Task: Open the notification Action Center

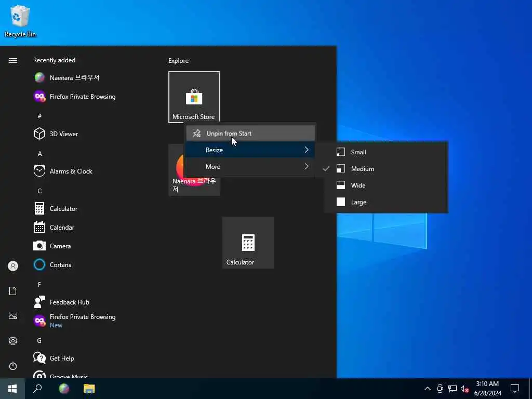Action: (x=515, y=389)
